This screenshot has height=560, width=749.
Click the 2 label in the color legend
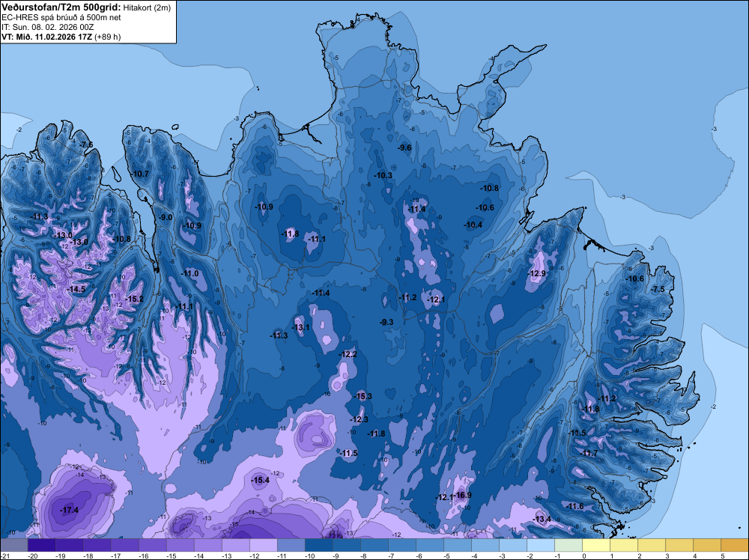point(639,556)
